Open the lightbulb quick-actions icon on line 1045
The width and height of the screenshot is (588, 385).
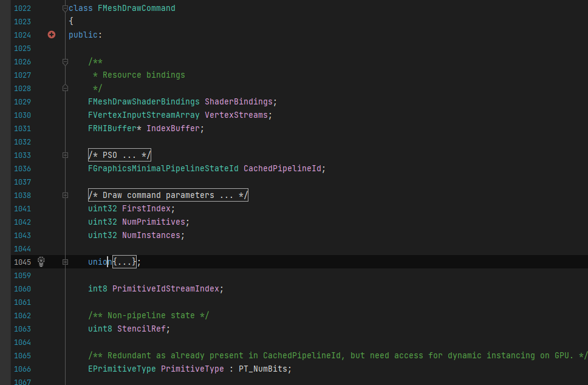point(41,262)
